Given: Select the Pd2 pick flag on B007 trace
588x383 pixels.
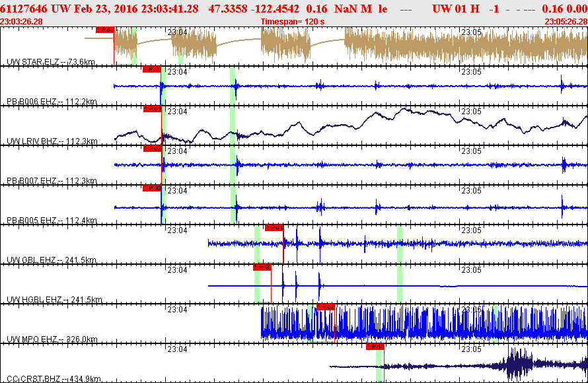Looking at the screenshot, I should point(152,149).
